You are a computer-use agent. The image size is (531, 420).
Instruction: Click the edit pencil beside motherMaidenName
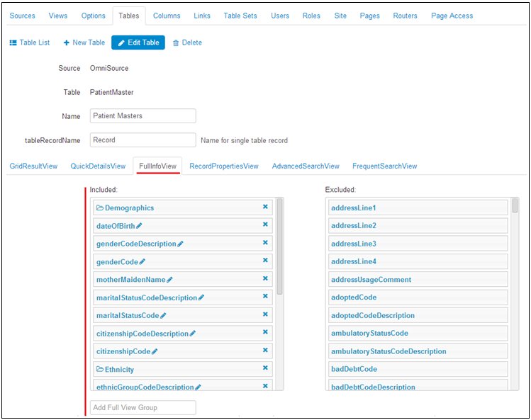[169, 280]
